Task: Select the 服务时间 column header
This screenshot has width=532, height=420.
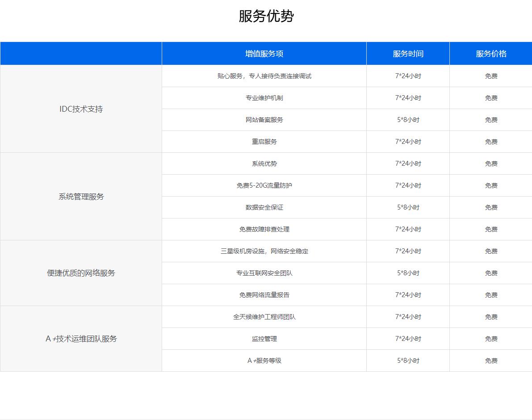Action: point(408,54)
